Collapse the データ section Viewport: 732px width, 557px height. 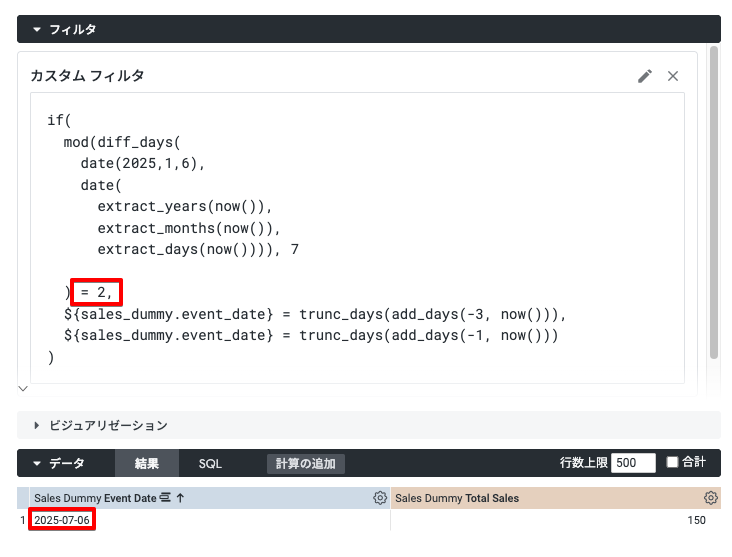click(x=37, y=463)
